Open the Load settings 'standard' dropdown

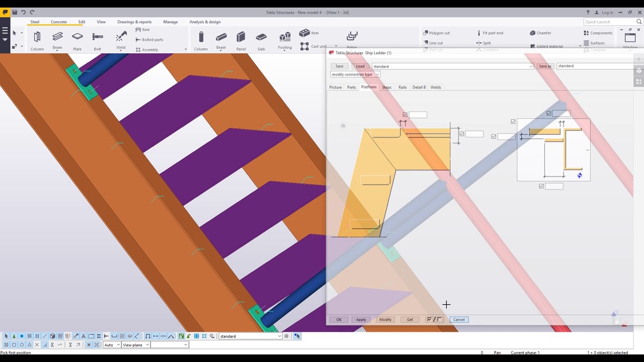(x=452, y=66)
